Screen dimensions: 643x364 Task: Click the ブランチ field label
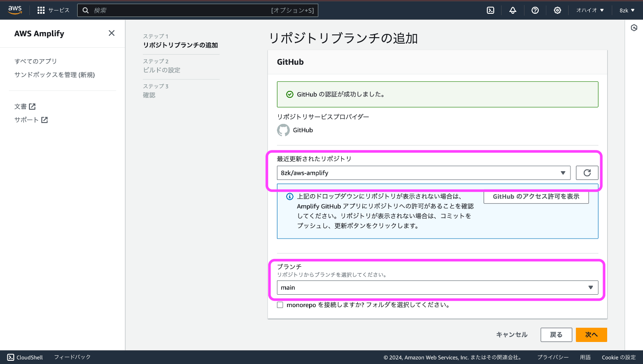point(289,266)
